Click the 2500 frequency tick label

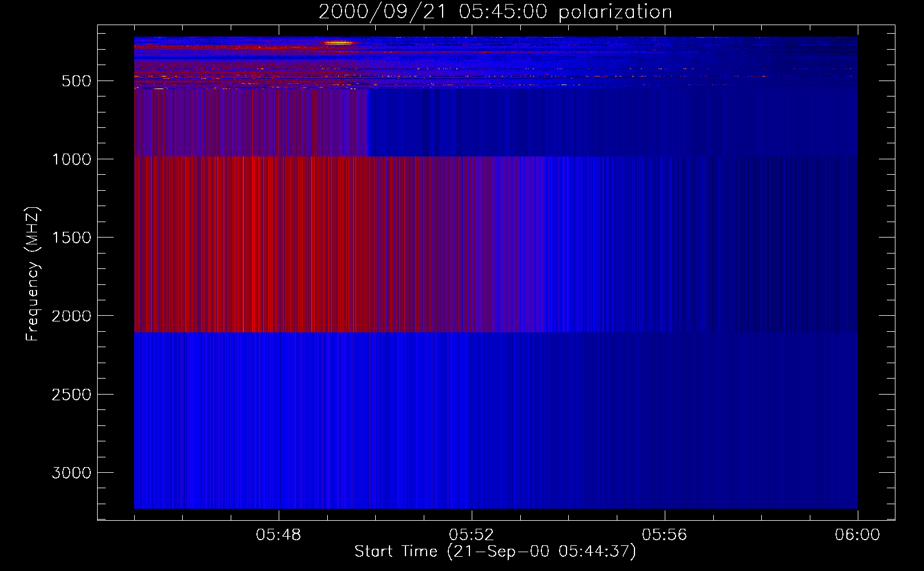tap(71, 395)
